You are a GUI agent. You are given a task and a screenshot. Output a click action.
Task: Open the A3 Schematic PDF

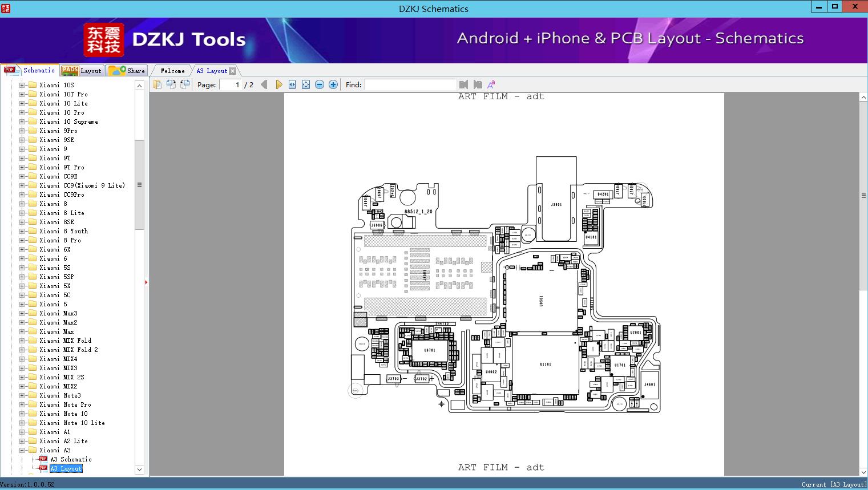click(71, 459)
